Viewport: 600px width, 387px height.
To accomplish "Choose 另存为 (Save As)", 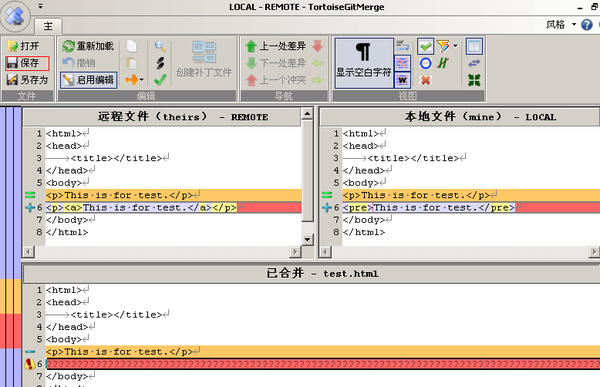I will click(x=28, y=80).
